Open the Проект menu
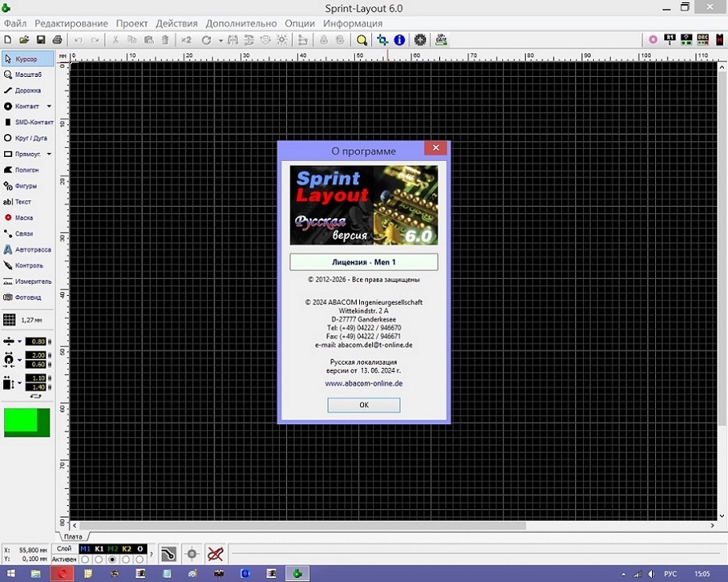This screenshot has height=582, width=728. [x=132, y=24]
